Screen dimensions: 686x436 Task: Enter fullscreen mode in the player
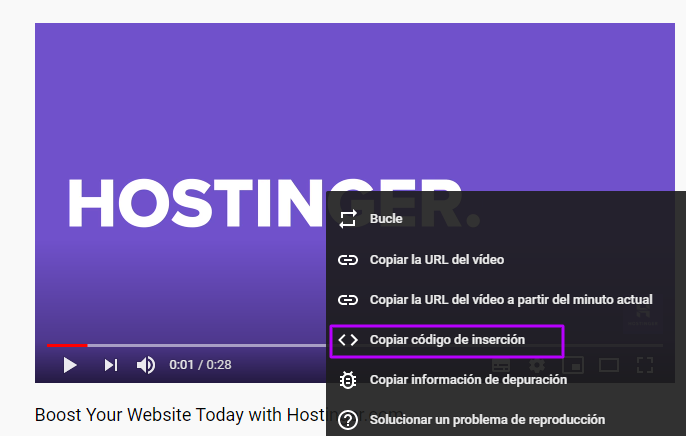pyautogui.click(x=645, y=365)
